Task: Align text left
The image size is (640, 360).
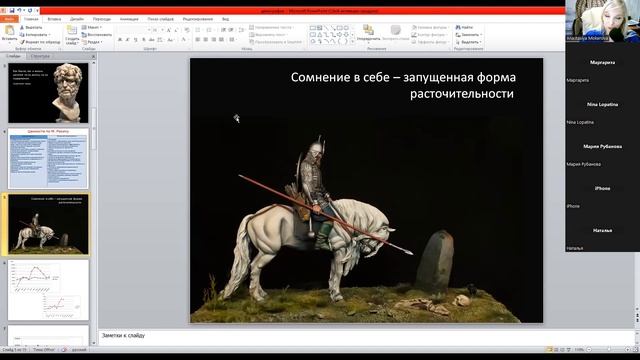Action: point(198,40)
